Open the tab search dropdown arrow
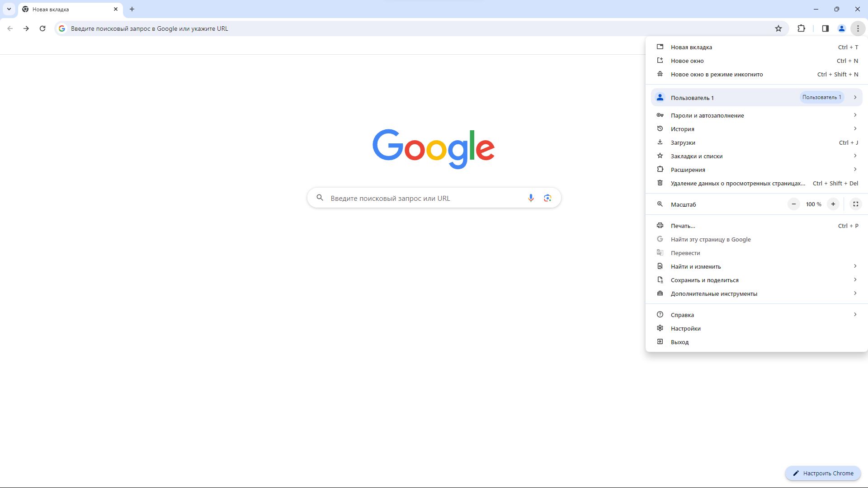868x488 pixels. 9,9
